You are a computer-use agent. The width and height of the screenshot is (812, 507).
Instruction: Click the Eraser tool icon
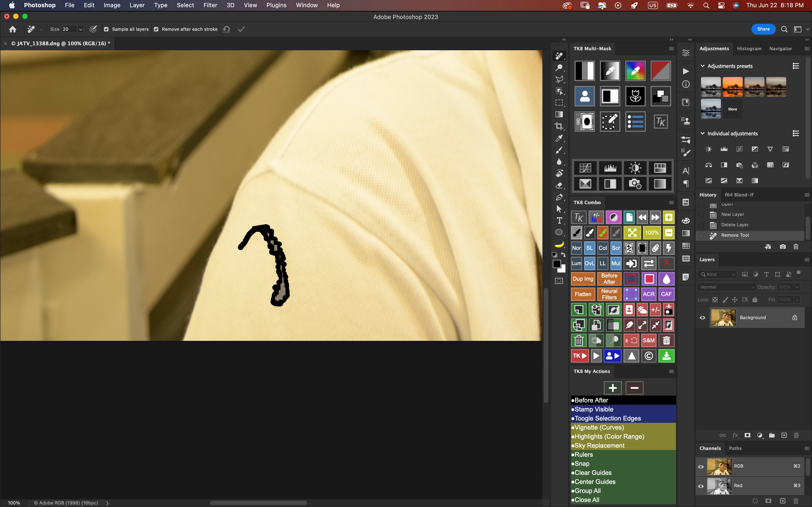click(559, 185)
